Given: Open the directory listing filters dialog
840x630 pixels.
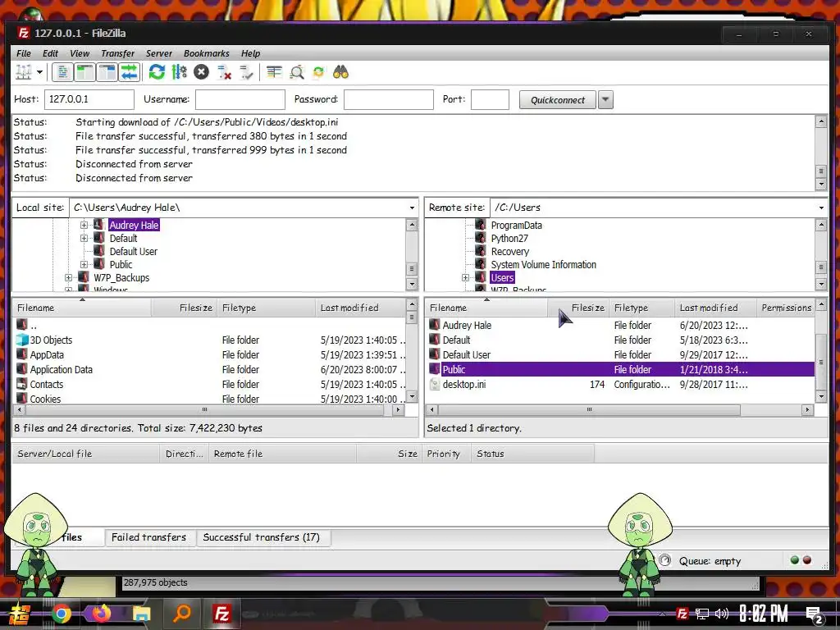Looking at the screenshot, I should (x=274, y=72).
